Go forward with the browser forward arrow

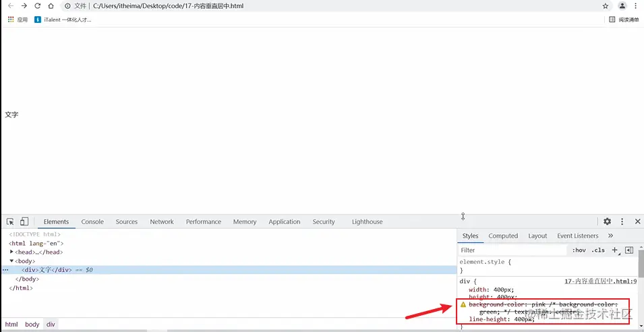(x=24, y=6)
